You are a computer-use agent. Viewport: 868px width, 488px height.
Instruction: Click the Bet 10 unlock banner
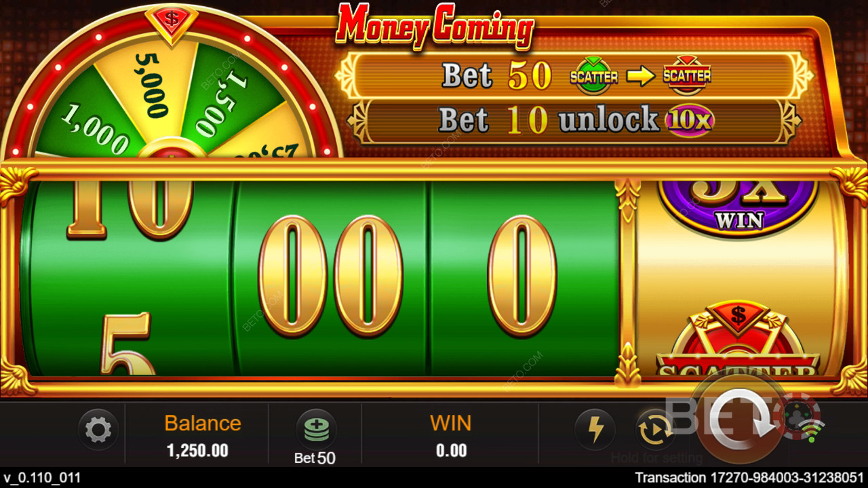click(574, 121)
